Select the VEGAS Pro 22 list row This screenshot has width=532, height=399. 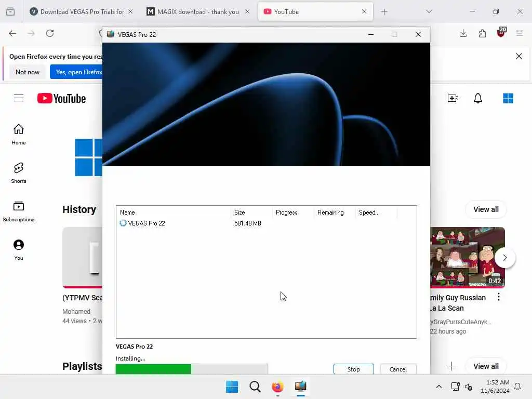267,223
